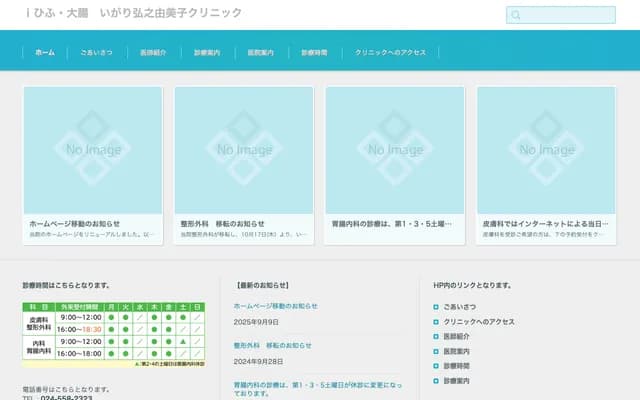Viewport: 640px width, 400px height.
Task: Open 整形外科 移転のお知らせ in 最新のお知らせ list
Action: [272, 345]
